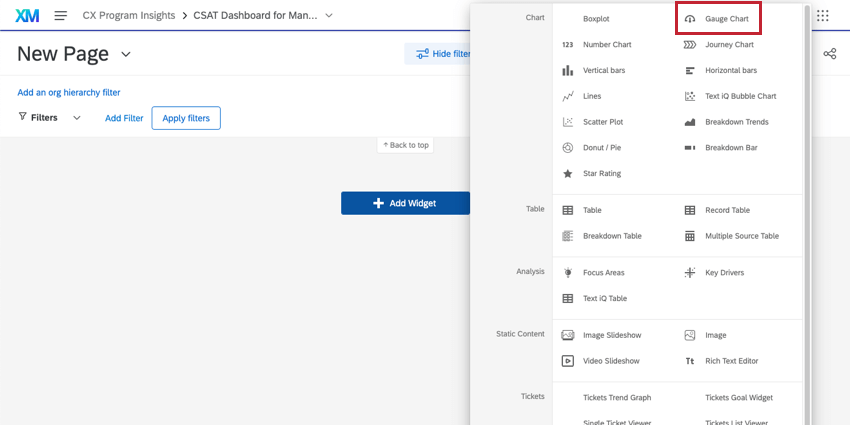Expand the dashboard name dropdown chevron

click(330, 16)
